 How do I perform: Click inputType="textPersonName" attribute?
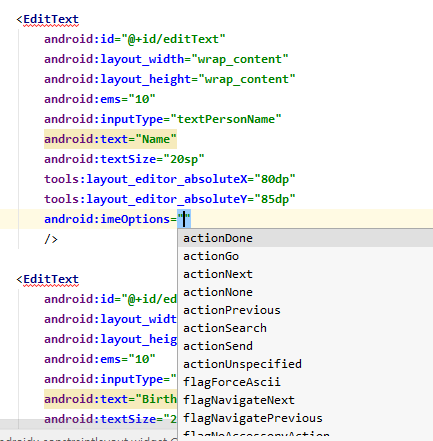(163, 119)
